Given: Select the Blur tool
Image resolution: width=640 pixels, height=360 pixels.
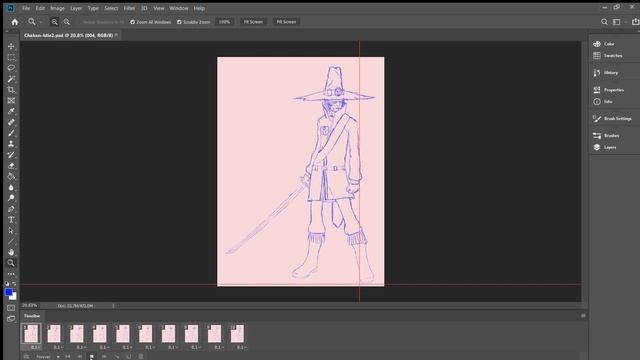Looking at the screenshot, I should pos(11,187).
